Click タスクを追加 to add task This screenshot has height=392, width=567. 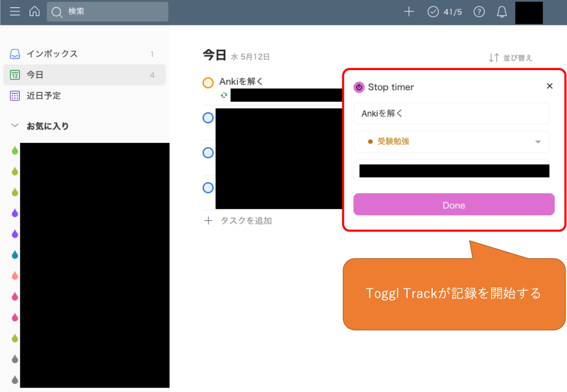coord(238,221)
